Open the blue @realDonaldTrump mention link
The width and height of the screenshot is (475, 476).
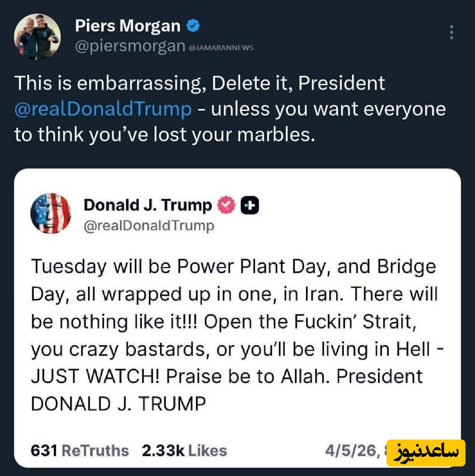click(103, 109)
